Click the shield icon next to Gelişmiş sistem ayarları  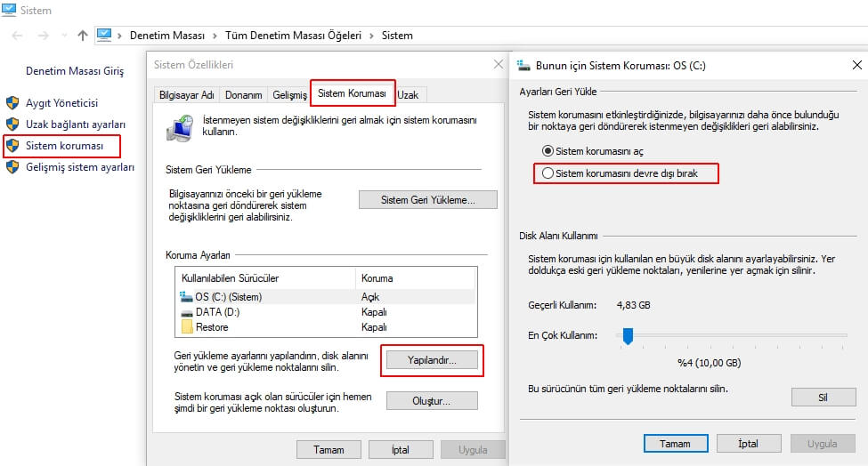12,167
